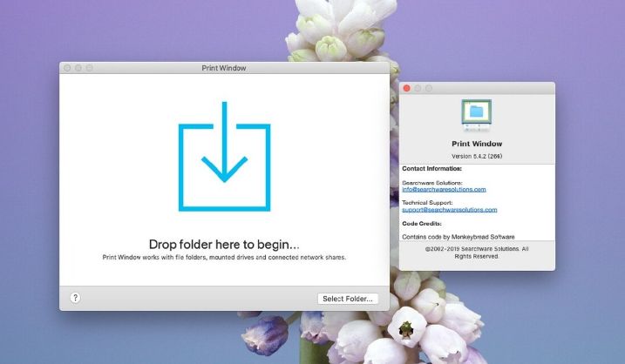625x364 pixels.
Task: Click the "Print Window" title bar of main window
Action: point(224,68)
